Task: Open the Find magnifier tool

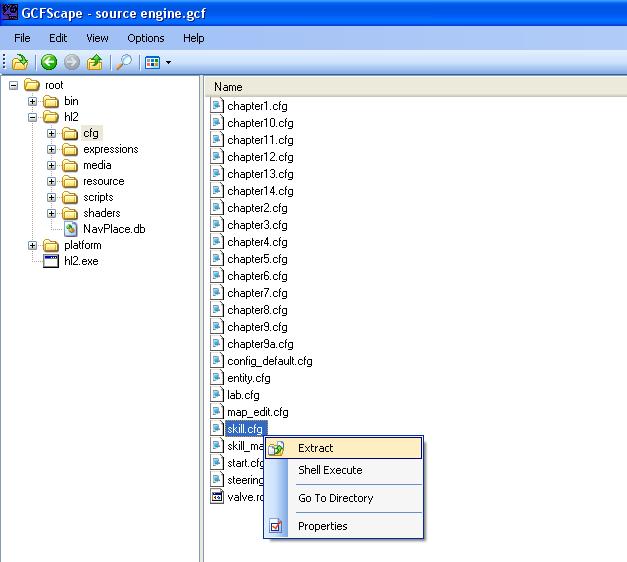Action: 124,62
